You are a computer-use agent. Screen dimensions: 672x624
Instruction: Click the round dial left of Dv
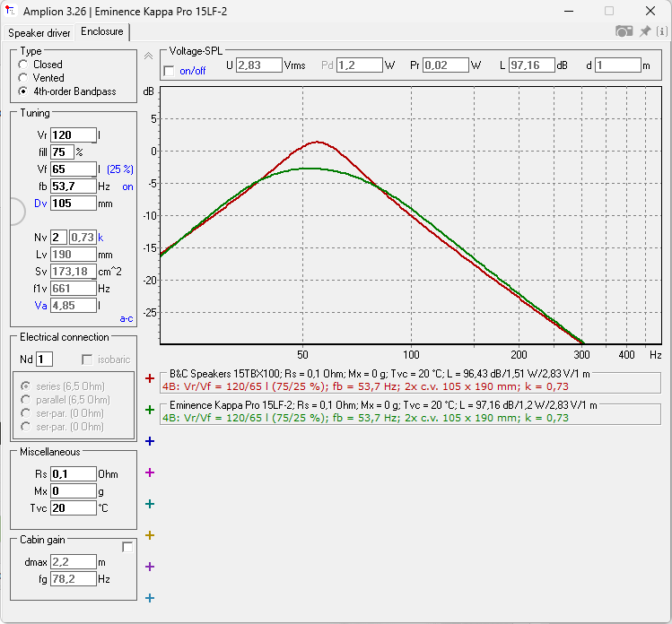(17, 212)
